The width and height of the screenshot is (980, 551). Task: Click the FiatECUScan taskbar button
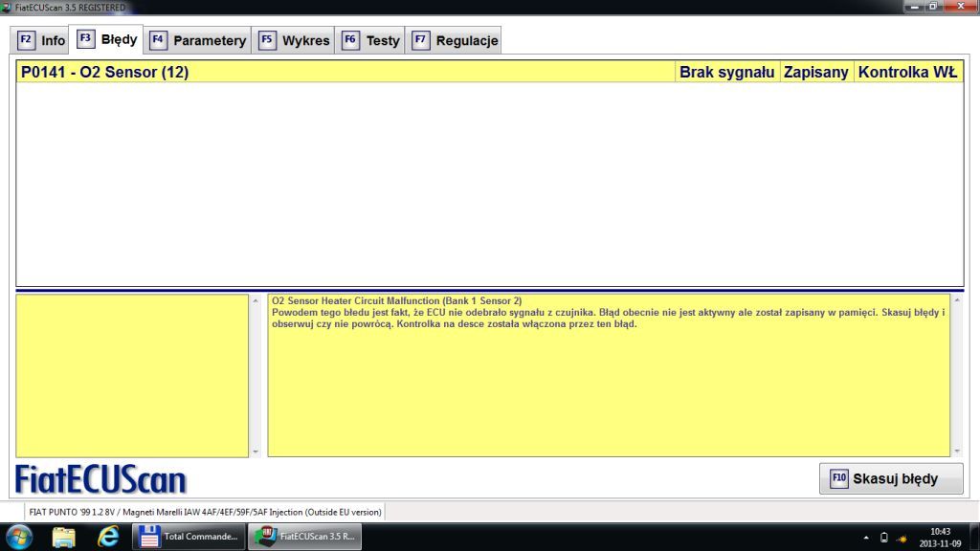pos(305,537)
